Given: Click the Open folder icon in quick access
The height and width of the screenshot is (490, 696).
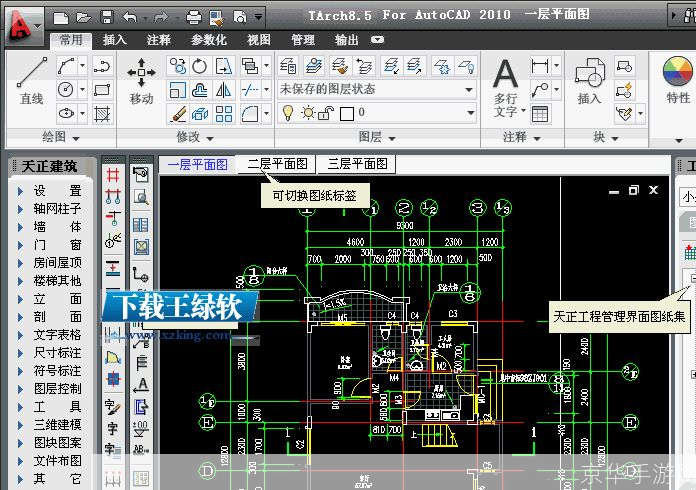Looking at the screenshot, I should tap(83, 17).
